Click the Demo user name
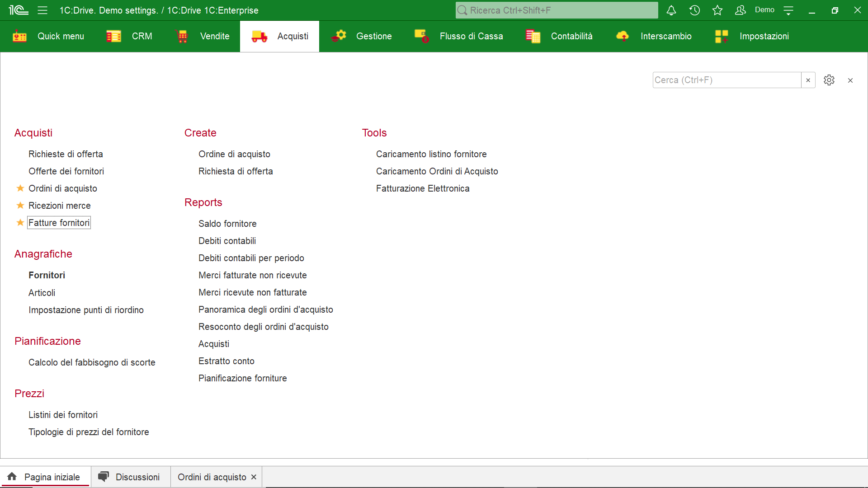Screen dimensions: 868x488 click(764, 10)
